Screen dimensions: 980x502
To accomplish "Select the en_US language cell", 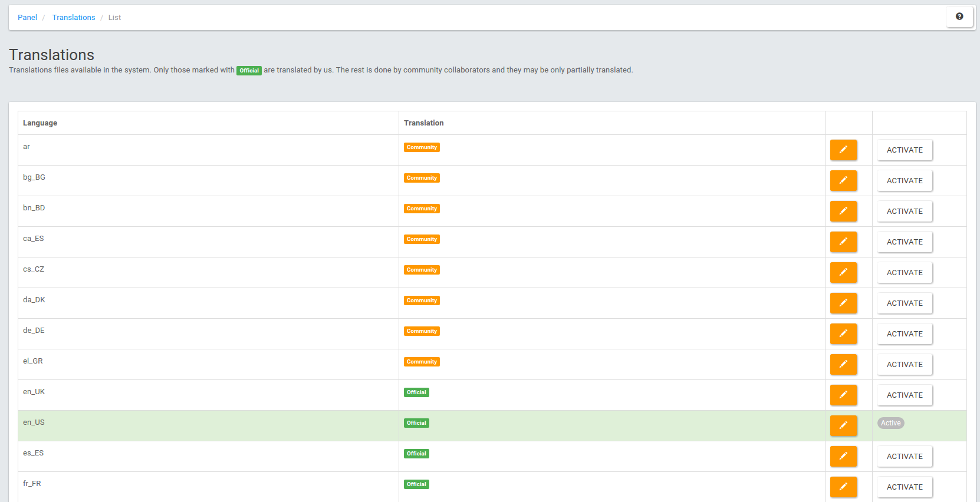I will [x=208, y=425].
